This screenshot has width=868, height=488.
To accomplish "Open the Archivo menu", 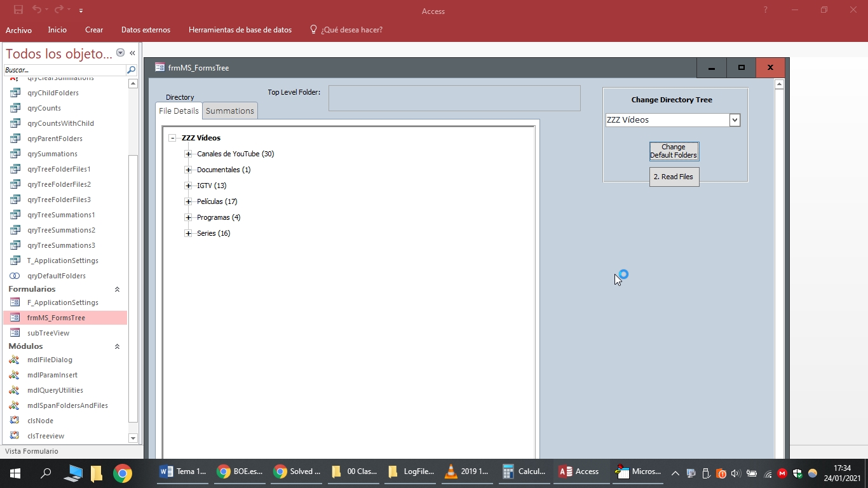I will point(18,30).
